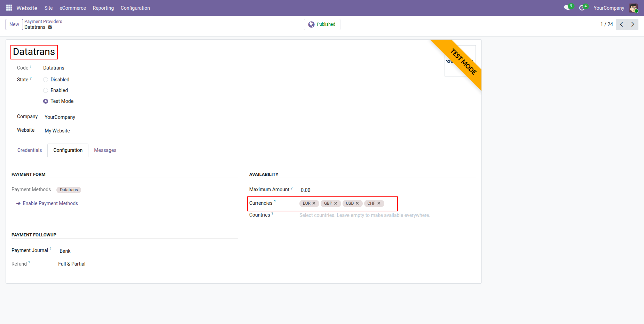Screen dimensions: 644x324
Task: Click the State help question mark
Action: (31, 78)
